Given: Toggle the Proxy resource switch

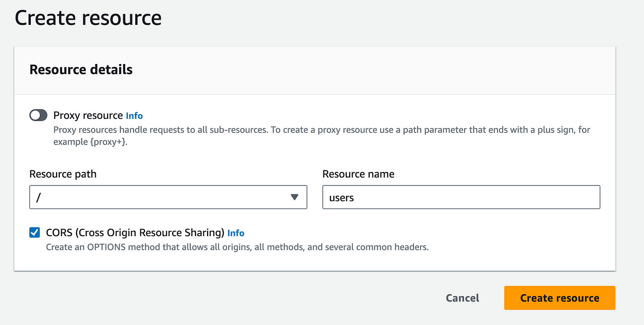Looking at the screenshot, I should pyautogui.click(x=38, y=115).
